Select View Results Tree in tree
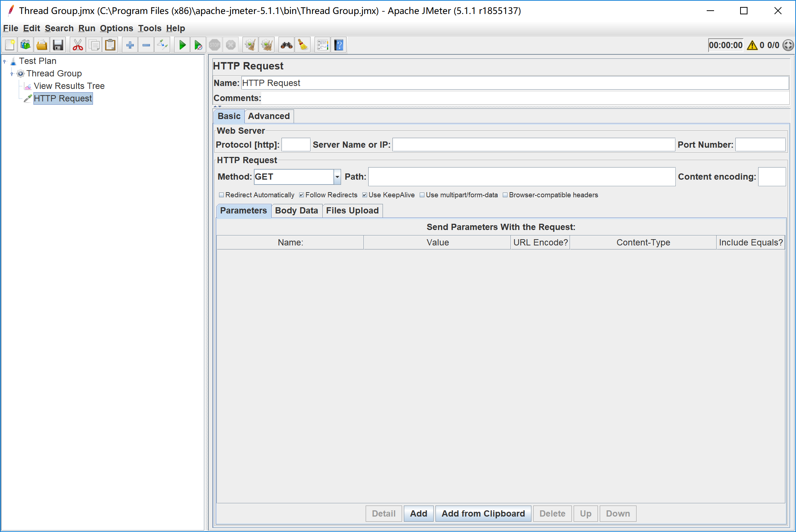796x532 pixels. (x=69, y=86)
